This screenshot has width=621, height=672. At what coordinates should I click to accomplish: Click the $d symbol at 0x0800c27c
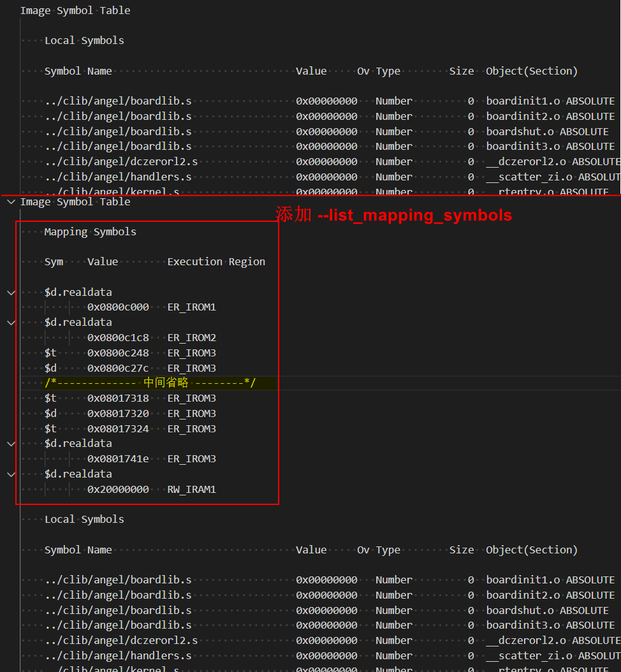point(50,368)
